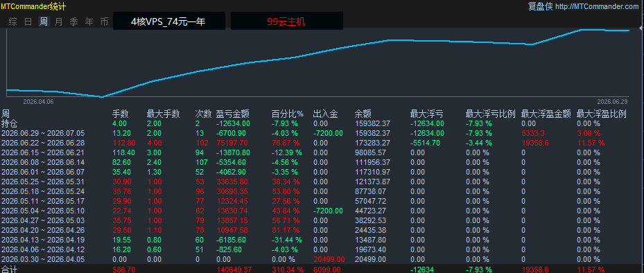This screenshot has height=273, width=644.
Task: Click total lots 586.70
Action: 123,270
